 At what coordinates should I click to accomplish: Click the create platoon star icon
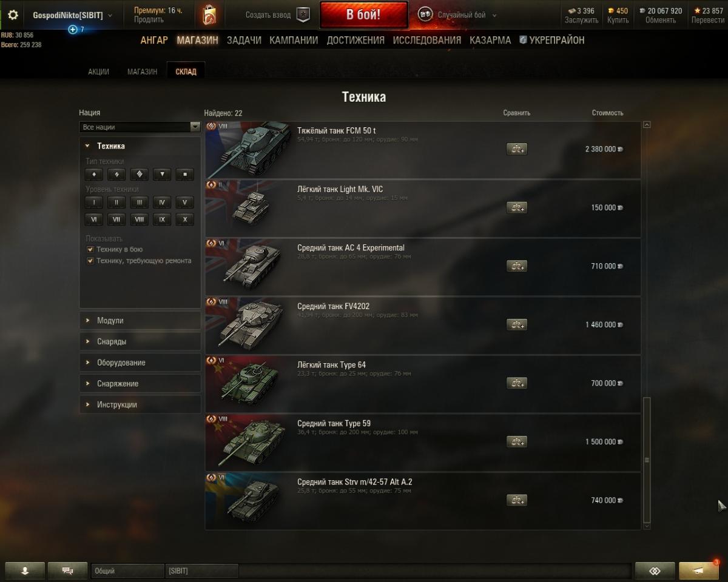pos(303,15)
